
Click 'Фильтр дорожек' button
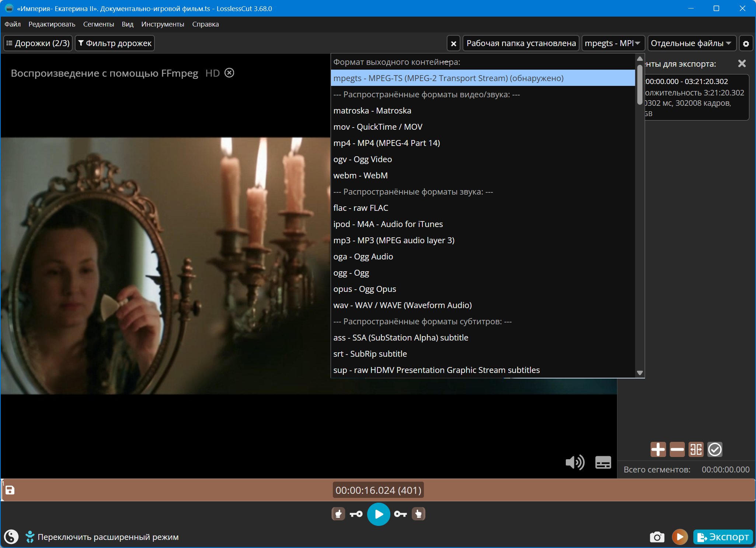point(115,43)
